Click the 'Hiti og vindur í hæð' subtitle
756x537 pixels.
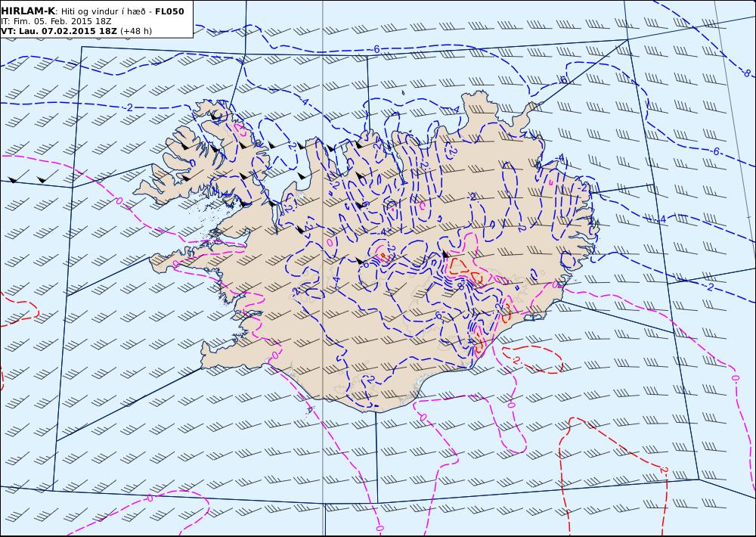(104, 11)
